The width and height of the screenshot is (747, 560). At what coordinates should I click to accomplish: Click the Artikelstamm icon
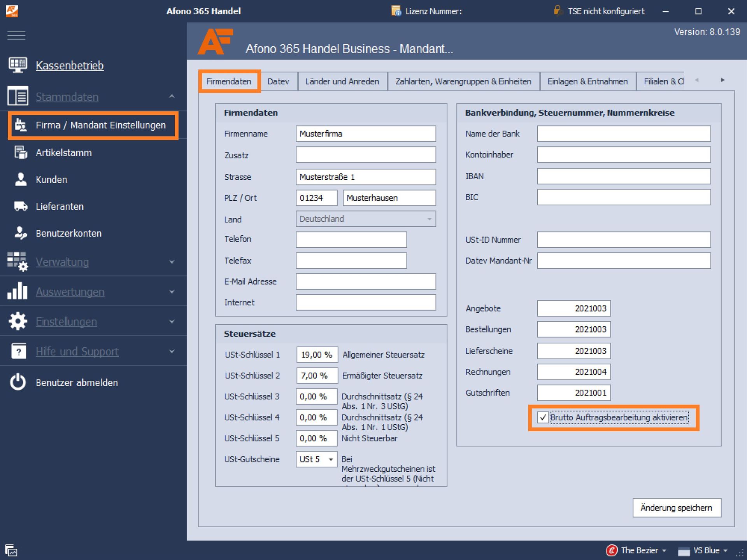click(x=21, y=152)
